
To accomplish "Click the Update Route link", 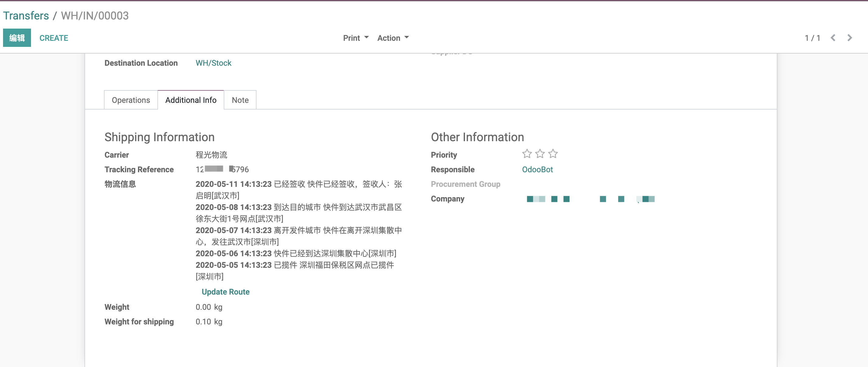I will [x=226, y=292].
